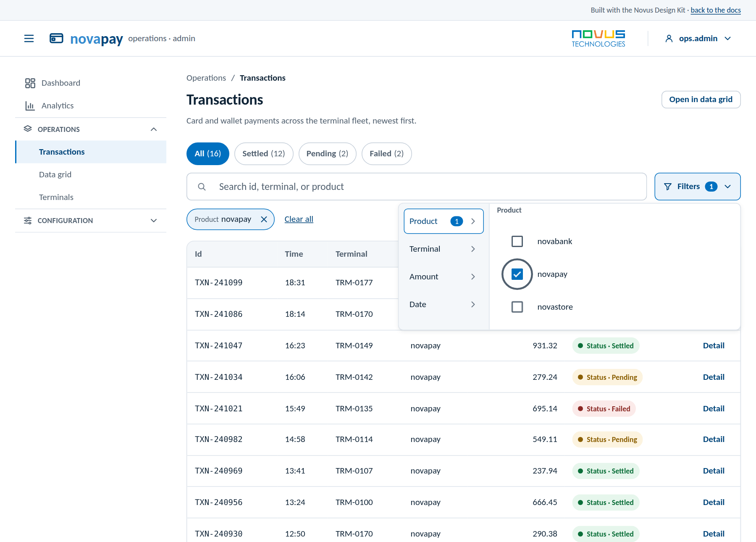Focus the search id, terminal, or product field

click(417, 187)
